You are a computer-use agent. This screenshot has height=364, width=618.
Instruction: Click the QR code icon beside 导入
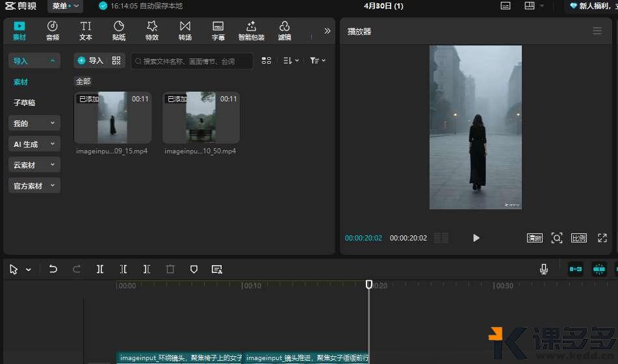116,60
